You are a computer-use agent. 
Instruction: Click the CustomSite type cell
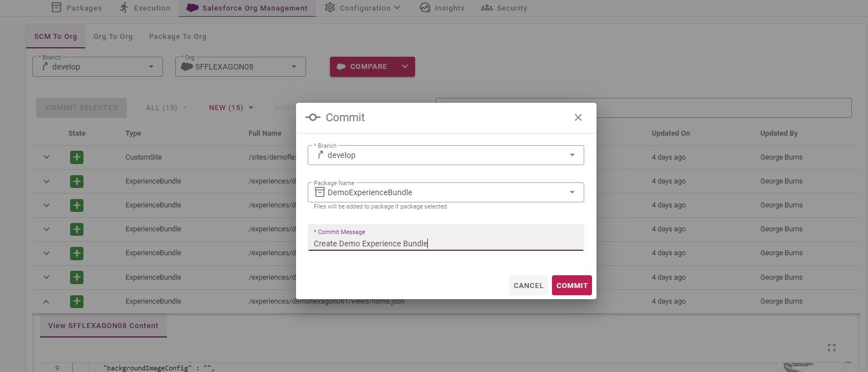(x=144, y=157)
